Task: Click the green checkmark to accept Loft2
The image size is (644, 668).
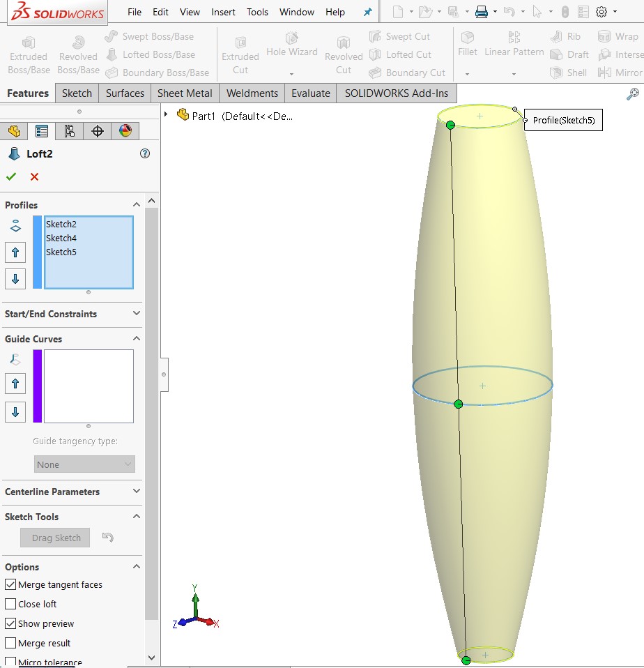Action: 11,177
